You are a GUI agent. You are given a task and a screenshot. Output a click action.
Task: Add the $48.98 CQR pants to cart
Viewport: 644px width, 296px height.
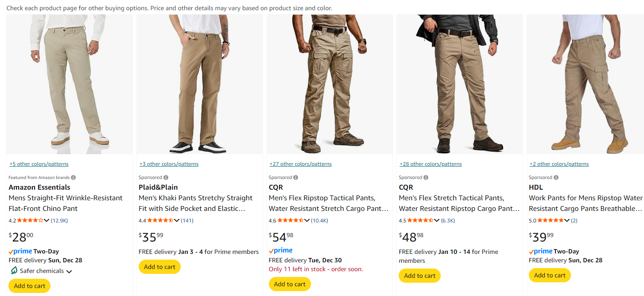click(x=419, y=276)
